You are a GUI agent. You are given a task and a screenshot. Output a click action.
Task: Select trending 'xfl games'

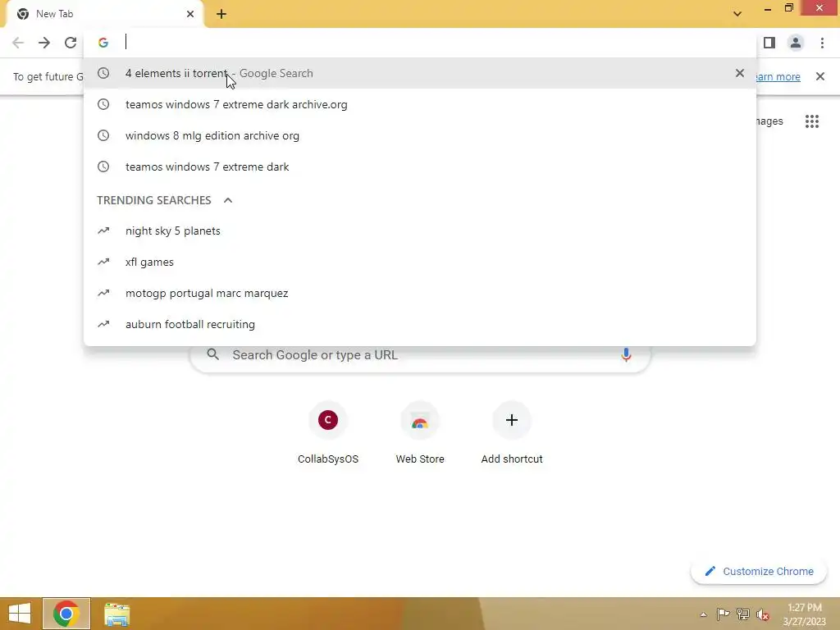click(x=419, y=262)
